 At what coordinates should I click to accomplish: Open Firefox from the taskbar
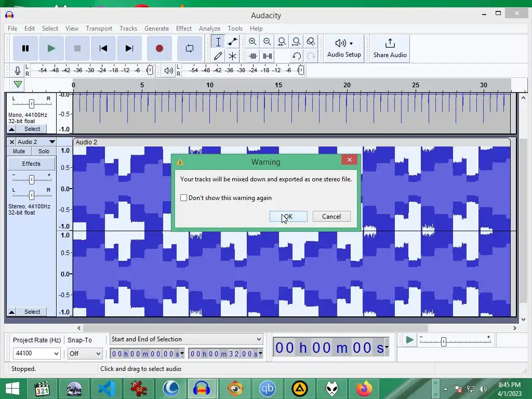(x=364, y=389)
